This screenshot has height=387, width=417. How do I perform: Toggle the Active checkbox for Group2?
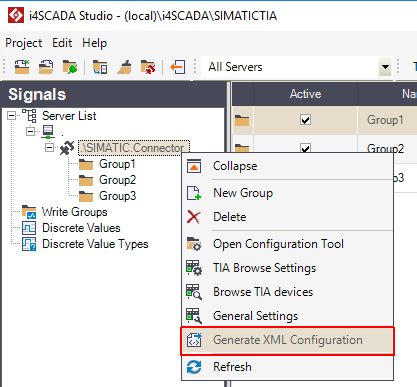coord(305,148)
